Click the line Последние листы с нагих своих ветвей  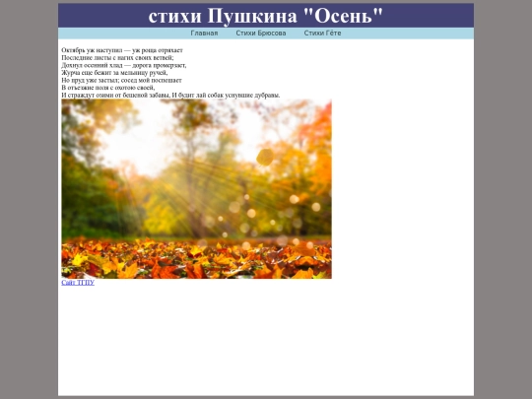coord(117,58)
